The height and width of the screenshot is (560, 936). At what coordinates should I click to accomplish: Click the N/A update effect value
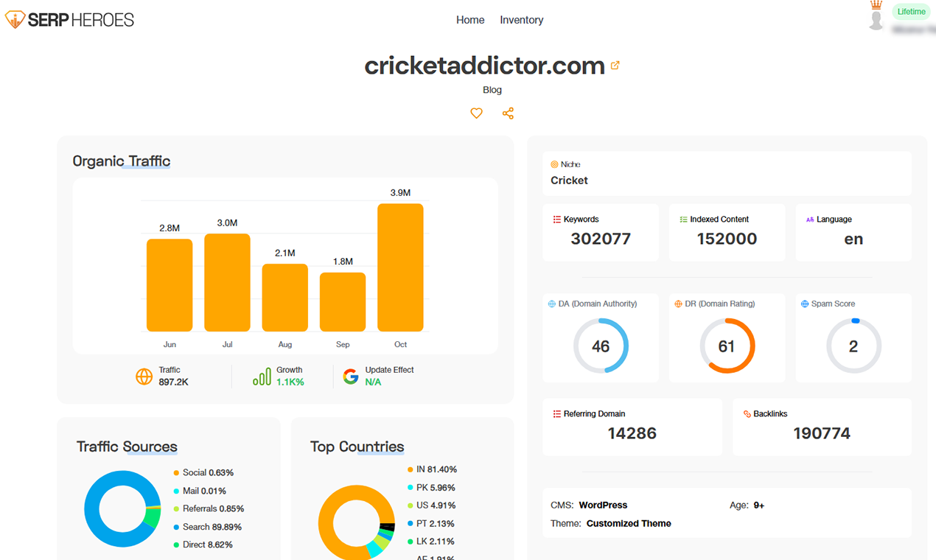coord(373,382)
